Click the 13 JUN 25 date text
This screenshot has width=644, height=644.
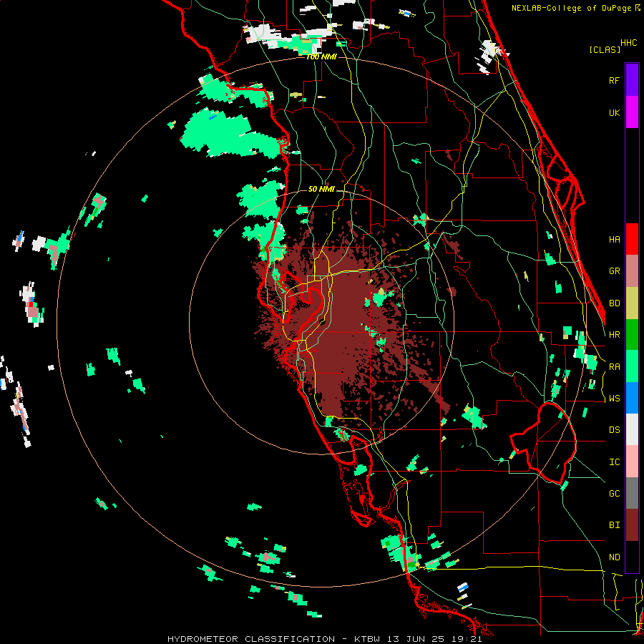(x=414, y=639)
